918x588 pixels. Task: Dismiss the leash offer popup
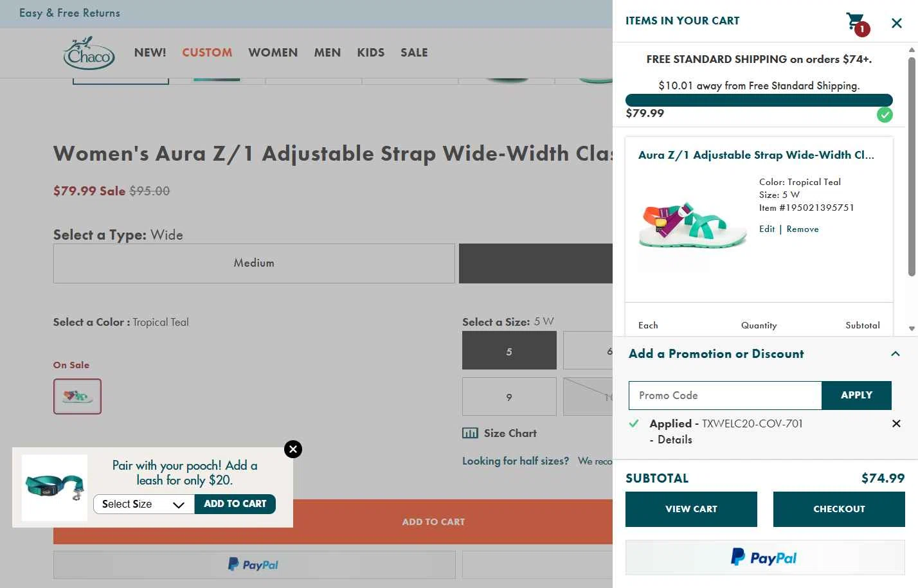[293, 449]
